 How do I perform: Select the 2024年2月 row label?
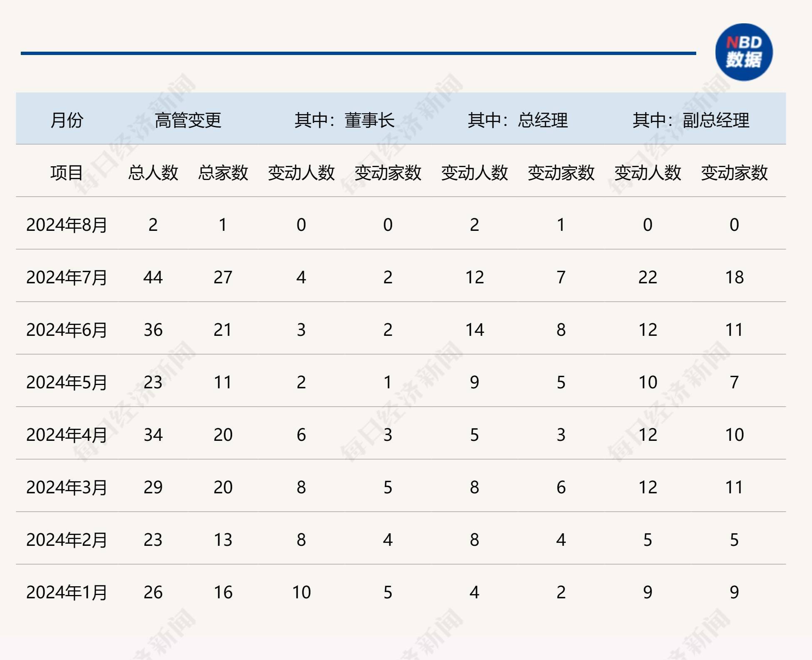(x=67, y=540)
